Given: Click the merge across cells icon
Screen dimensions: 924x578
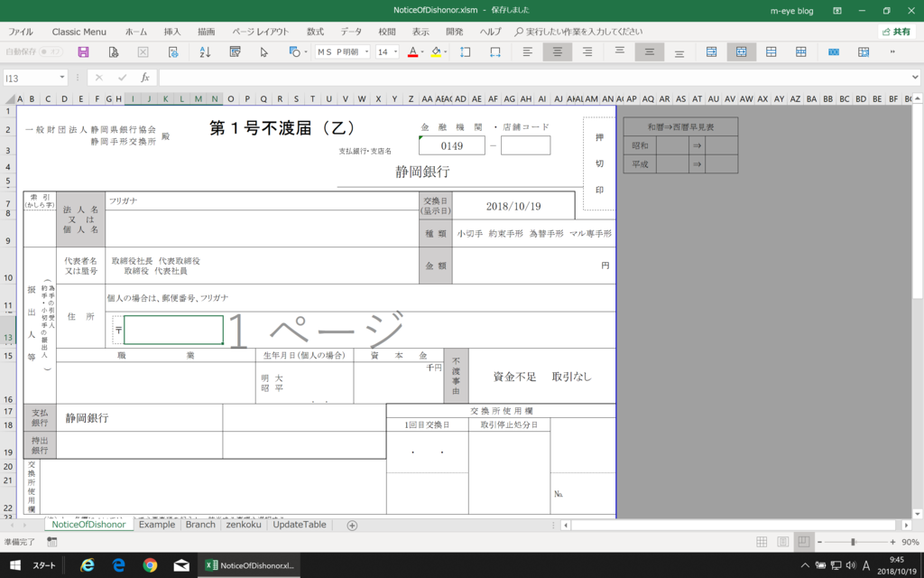Looking at the screenshot, I should click(711, 51).
